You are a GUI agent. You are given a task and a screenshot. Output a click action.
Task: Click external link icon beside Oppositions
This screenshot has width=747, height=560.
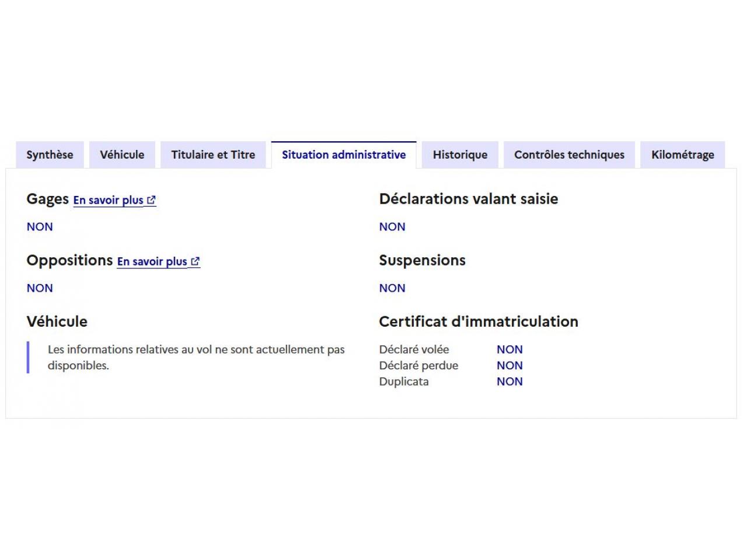pyautogui.click(x=195, y=261)
